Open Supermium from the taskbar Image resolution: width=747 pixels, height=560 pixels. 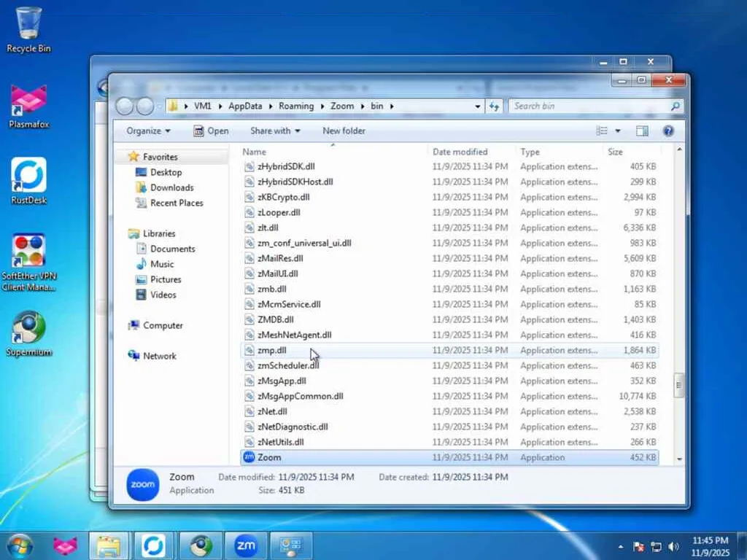point(201,545)
